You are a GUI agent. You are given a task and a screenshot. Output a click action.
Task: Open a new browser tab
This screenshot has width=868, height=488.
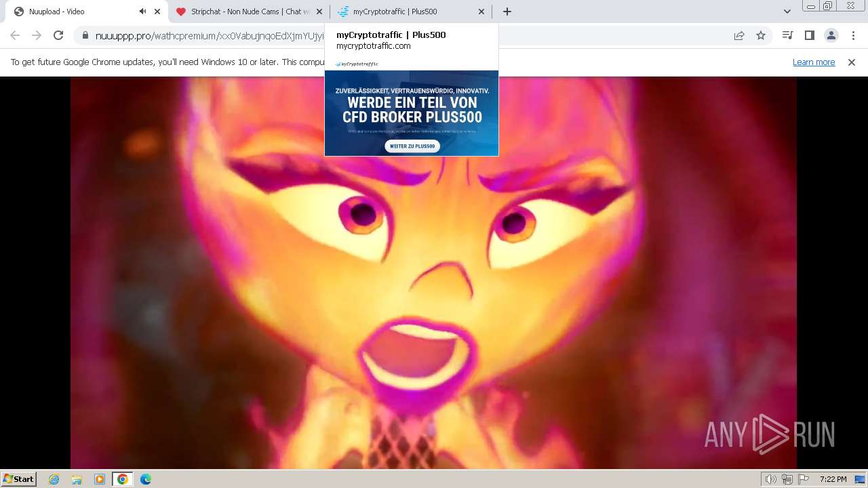coord(507,12)
